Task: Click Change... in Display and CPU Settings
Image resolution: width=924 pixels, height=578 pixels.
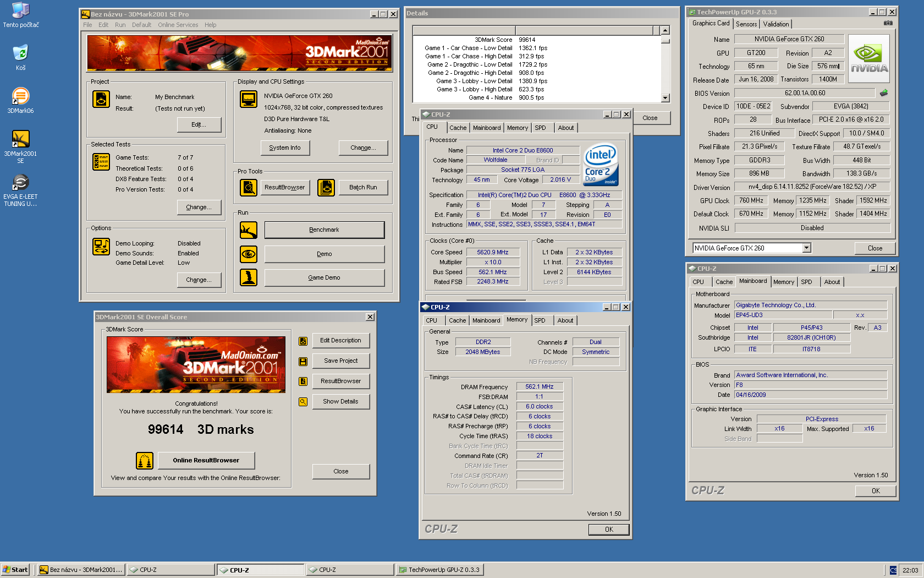Action: coord(363,148)
